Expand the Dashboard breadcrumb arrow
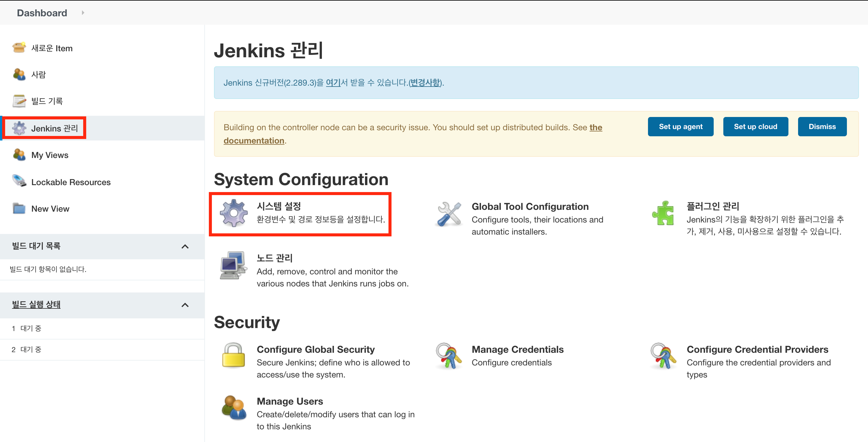868x442 pixels. pos(83,13)
